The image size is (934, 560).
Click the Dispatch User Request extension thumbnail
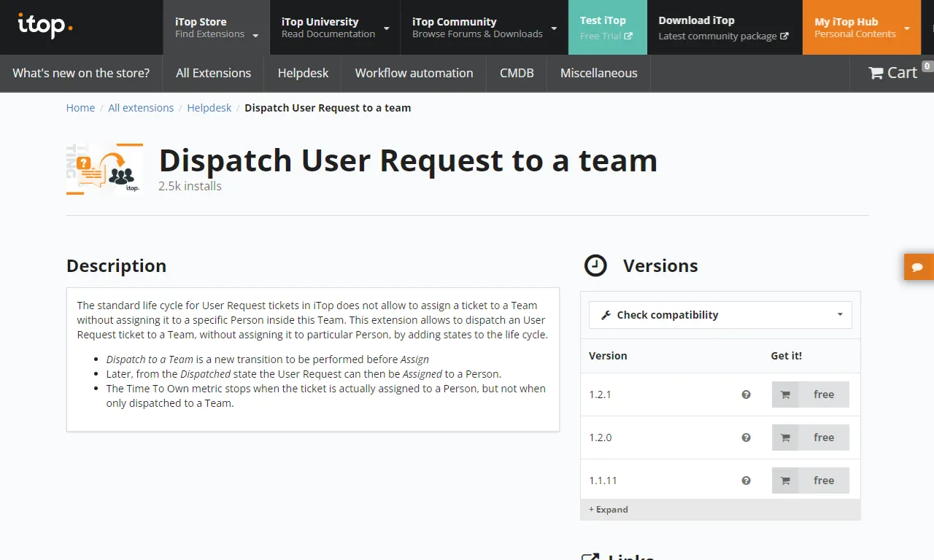[x=104, y=169]
